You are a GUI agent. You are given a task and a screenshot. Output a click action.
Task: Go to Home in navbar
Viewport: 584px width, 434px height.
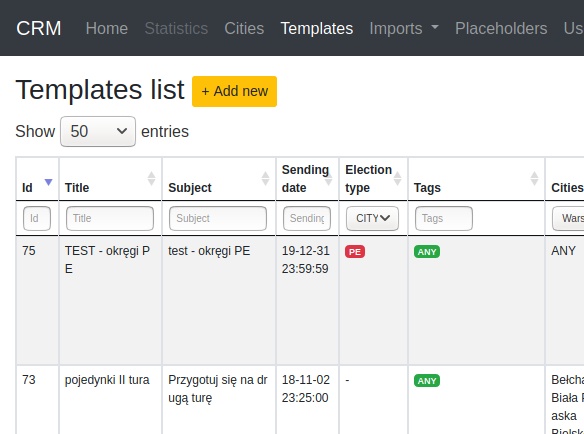[107, 28]
